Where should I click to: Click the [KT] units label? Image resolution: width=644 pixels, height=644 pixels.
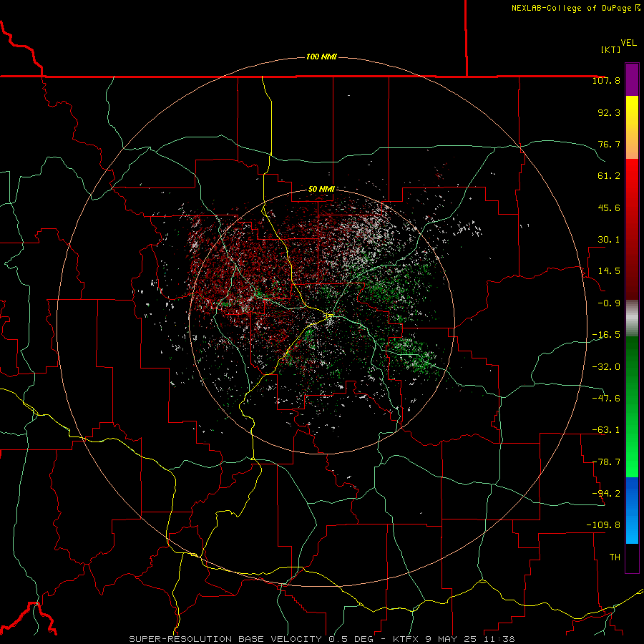tap(611, 49)
